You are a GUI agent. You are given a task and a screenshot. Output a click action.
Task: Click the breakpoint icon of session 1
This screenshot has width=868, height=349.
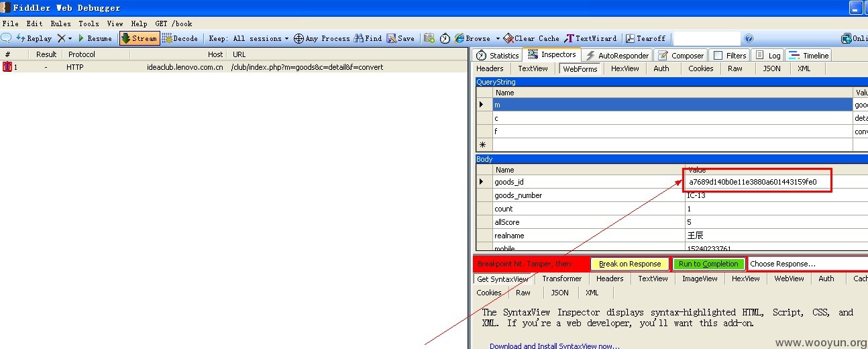coord(7,67)
